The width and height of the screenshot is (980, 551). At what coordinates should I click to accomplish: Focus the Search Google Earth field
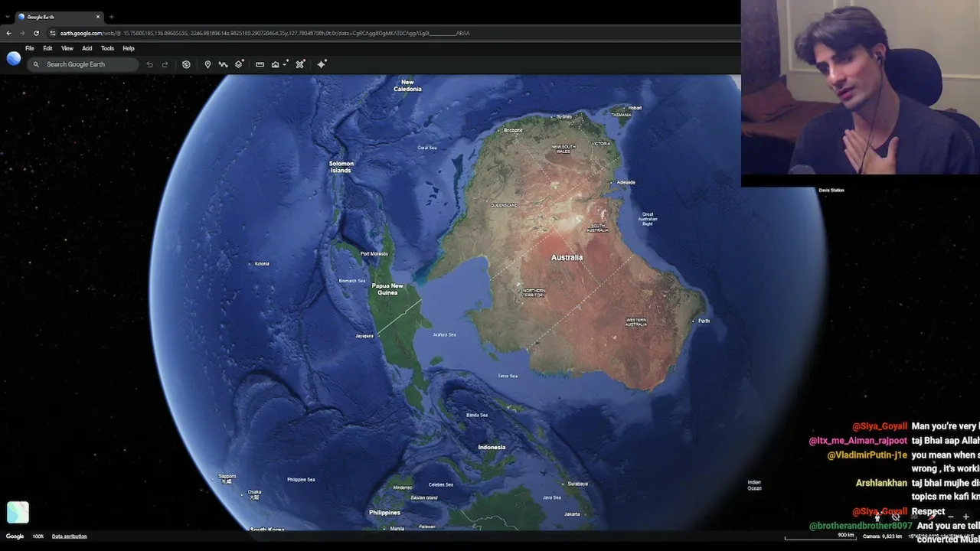pos(83,64)
